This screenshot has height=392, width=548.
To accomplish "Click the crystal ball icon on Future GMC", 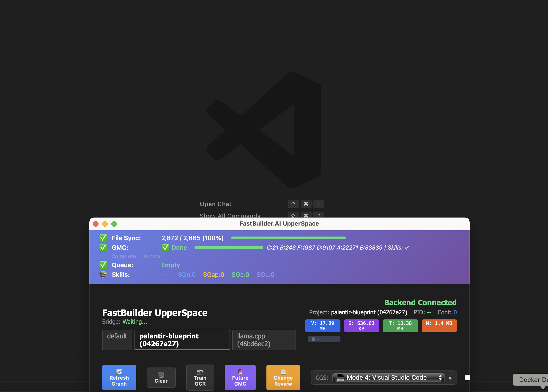I will (x=240, y=372).
